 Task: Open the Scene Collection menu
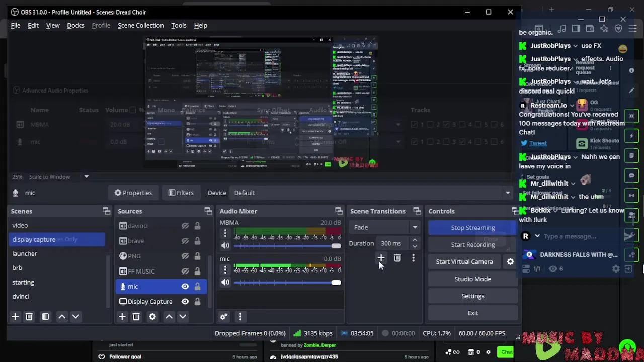[140, 25]
